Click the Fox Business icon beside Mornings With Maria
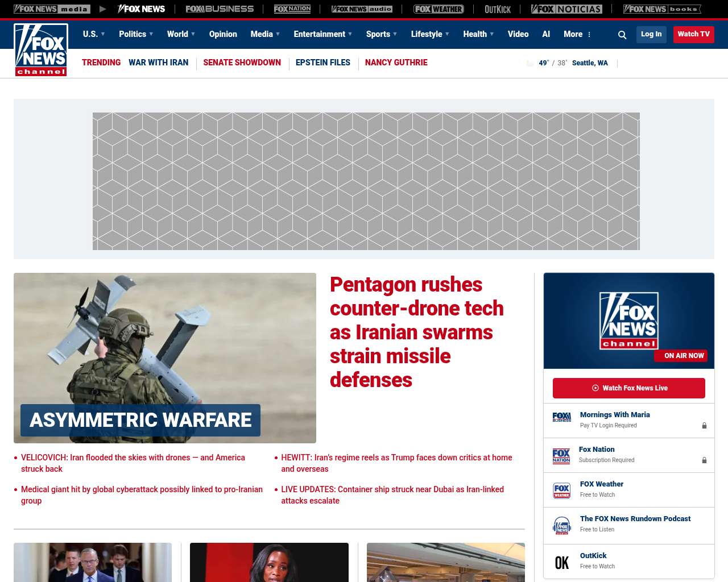The height and width of the screenshot is (582, 728). click(562, 417)
